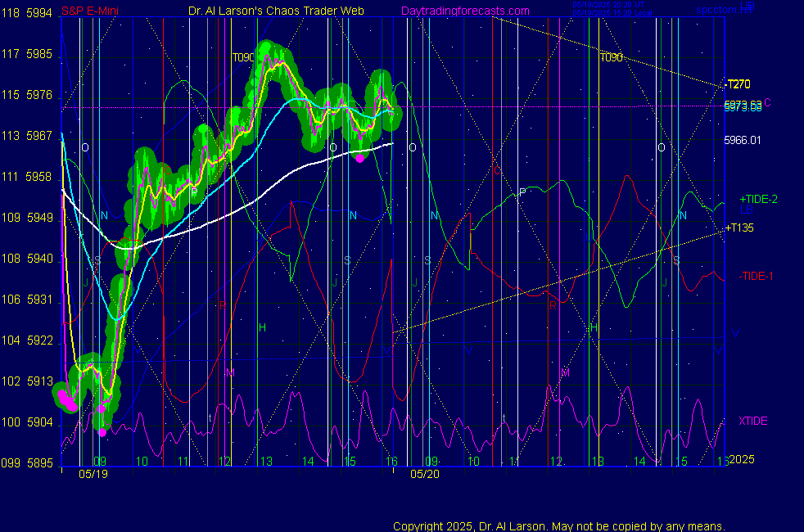Click the "05/19/2025 15:20 Local" timestamp

(612, 13)
